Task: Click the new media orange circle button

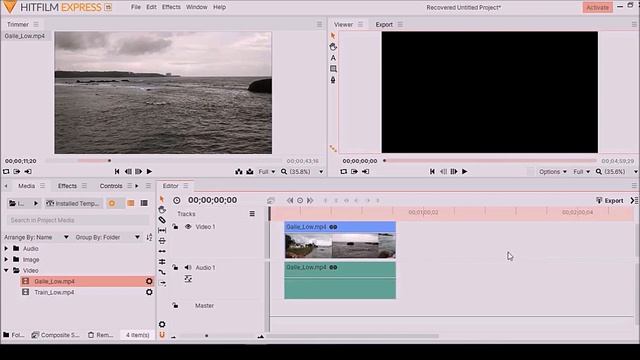Action: (x=112, y=203)
